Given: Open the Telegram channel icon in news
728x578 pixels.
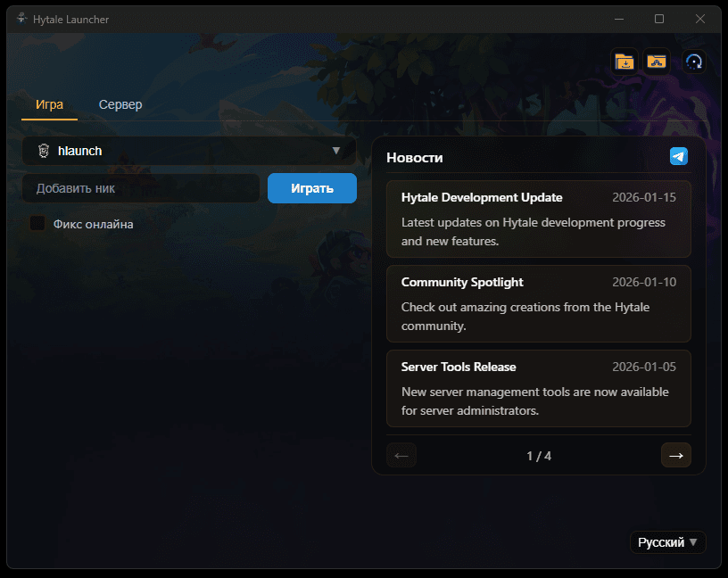Looking at the screenshot, I should click(x=679, y=157).
